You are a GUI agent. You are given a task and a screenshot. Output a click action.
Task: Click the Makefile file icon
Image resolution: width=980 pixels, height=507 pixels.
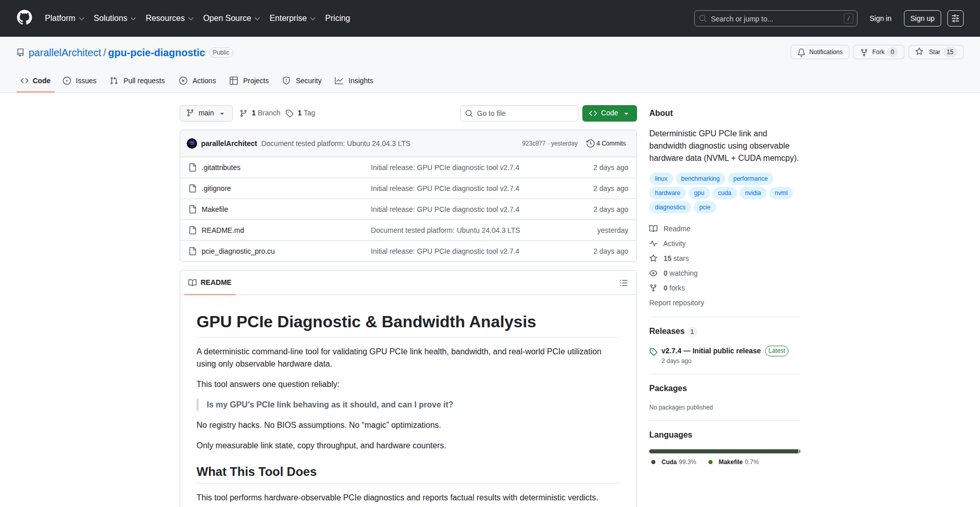pyautogui.click(x=192, y=209)
